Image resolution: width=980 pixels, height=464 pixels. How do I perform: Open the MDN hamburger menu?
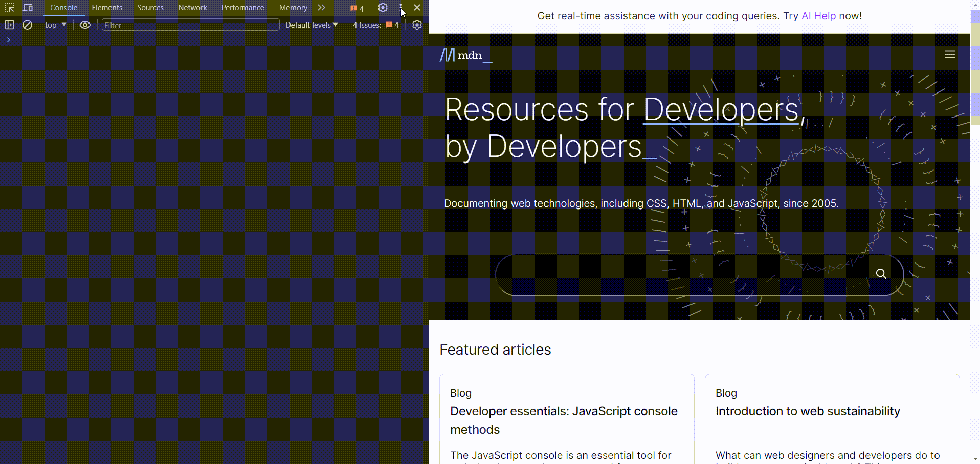949,55
